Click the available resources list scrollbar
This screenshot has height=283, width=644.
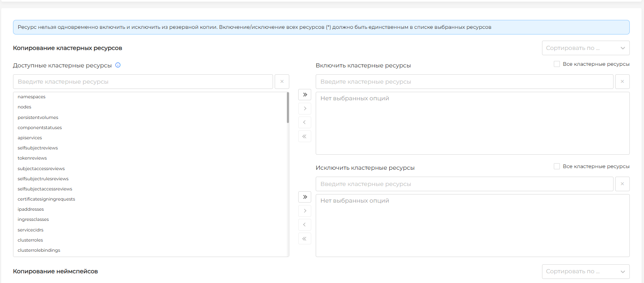pos(288,108)
